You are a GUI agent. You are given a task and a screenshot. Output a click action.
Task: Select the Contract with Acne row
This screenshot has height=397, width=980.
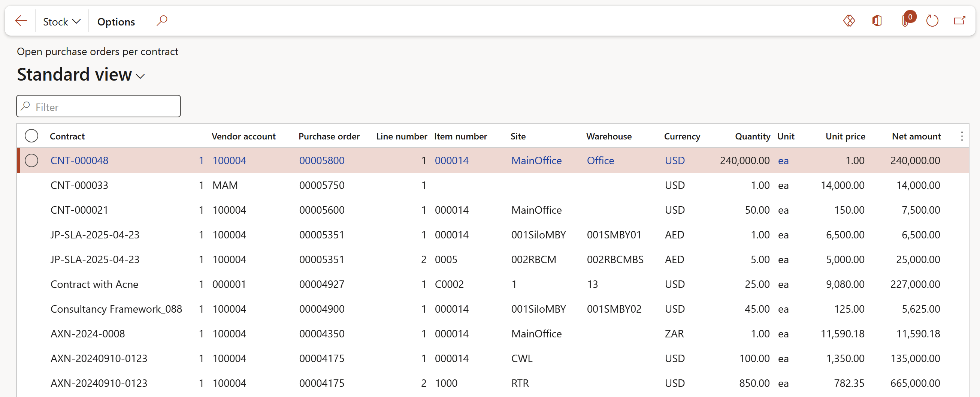94,284
